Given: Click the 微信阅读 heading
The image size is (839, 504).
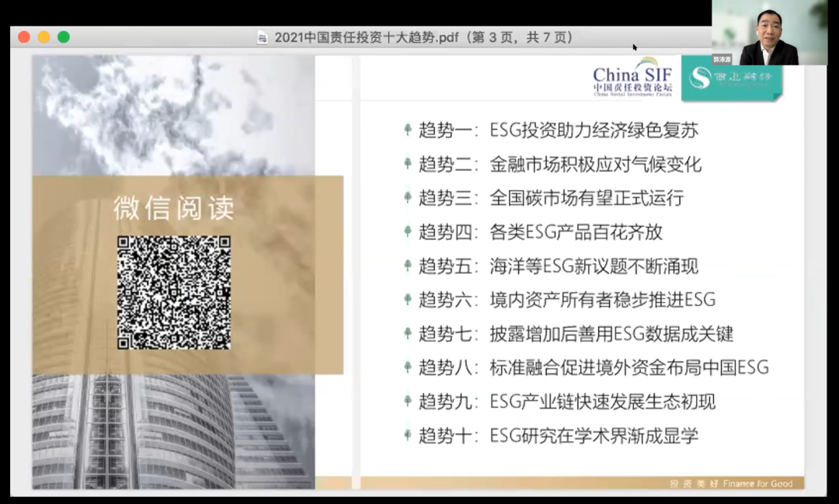Looking at the screenshot, I should click(x=174, y=208).
